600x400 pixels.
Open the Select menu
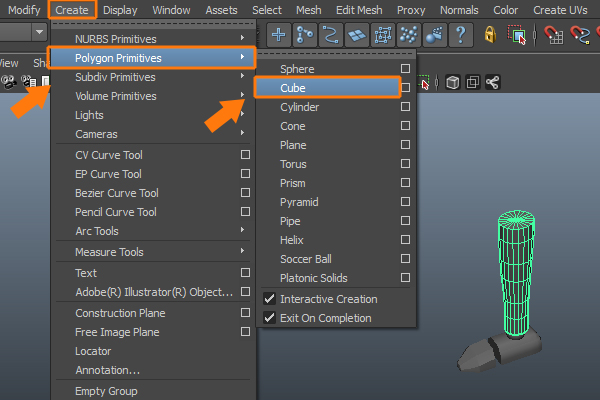click(x=267, y=10)
